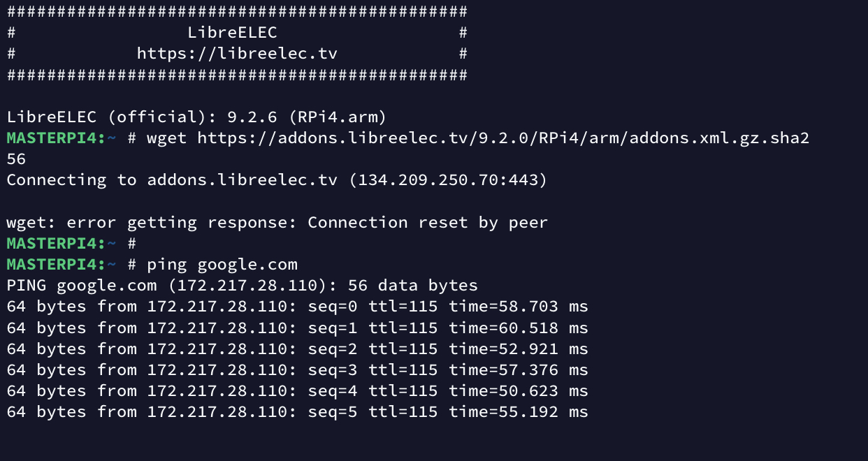Viewport: 868px width, 461px height.
Task: Click the seq=2 ping response line
Action: (x=297, y=349)
